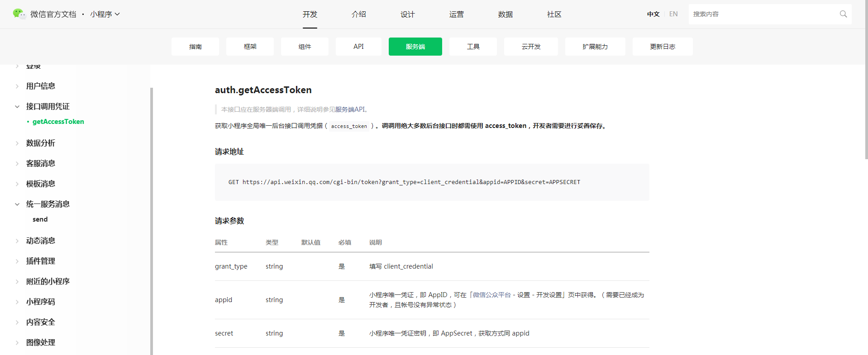Select send under 统一服务消息
Viewport: 868px width, 355px height.
(40, 219)
